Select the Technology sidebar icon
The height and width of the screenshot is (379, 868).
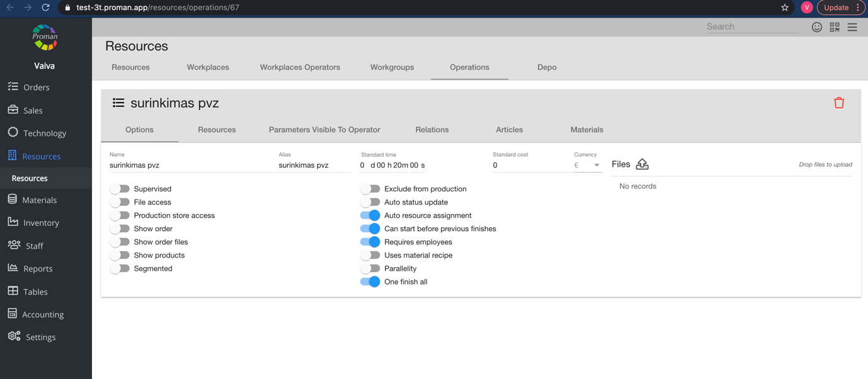point(13,133)
